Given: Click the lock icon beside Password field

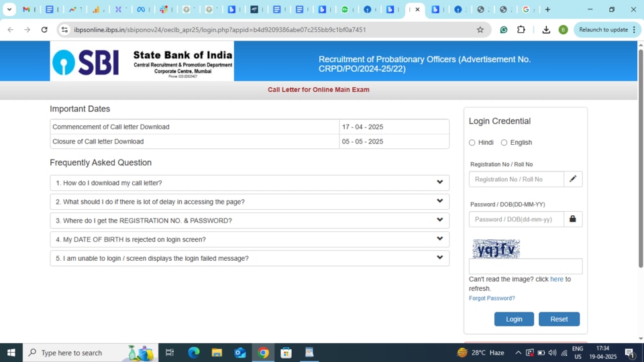Looking at the screenshot, I should coord(573,219).
